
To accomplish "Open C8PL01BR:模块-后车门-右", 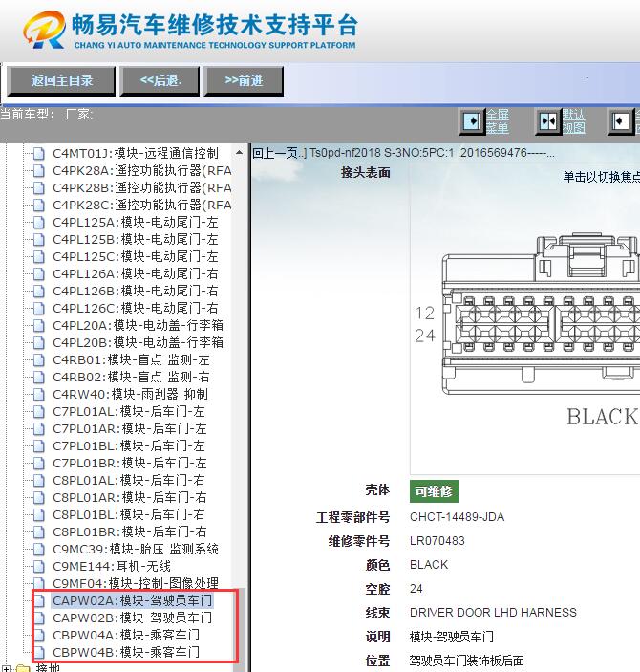I will tap(130, 531).
